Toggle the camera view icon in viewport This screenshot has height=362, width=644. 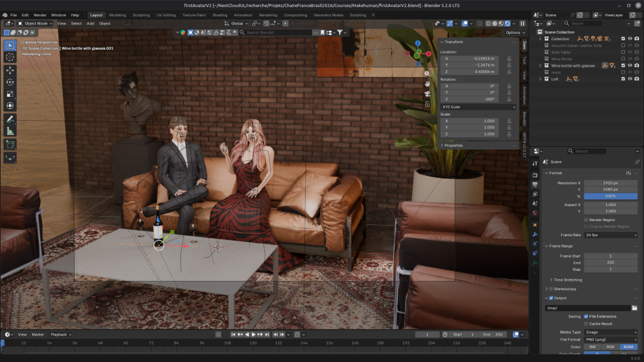tap(427, 94)
